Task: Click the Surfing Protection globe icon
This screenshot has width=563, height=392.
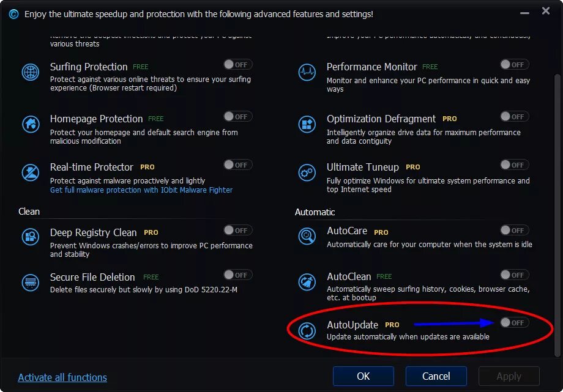Action: click(31, 72)
